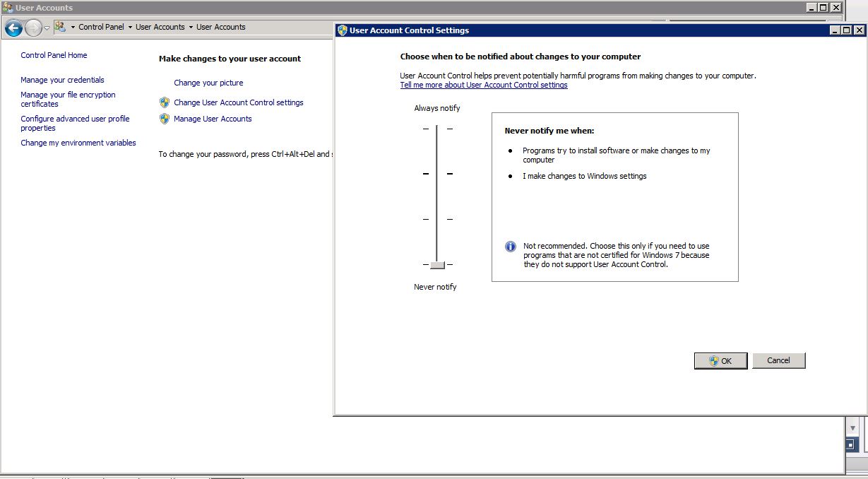Click the User Account Control Settings title icon

343,30
